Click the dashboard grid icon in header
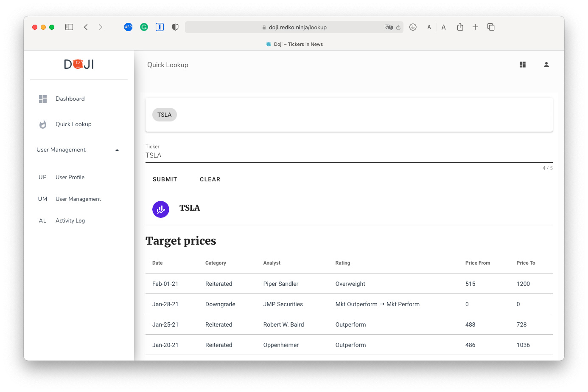The width and height of the screenshot is (588, 392). click(523, 65)
